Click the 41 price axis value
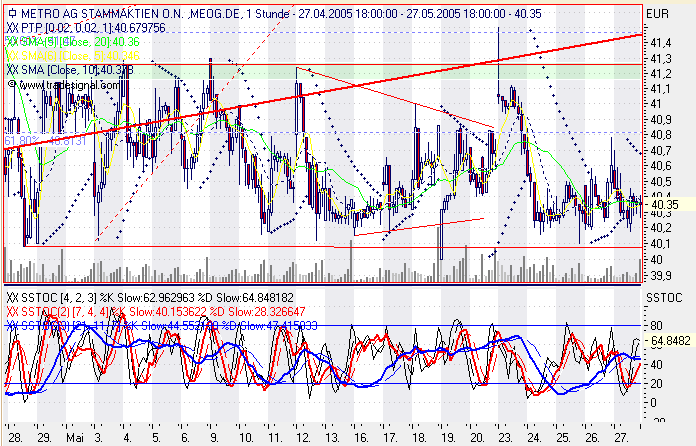Image resolution: width=696 pixels, height=446 pixels. [656, 104]
